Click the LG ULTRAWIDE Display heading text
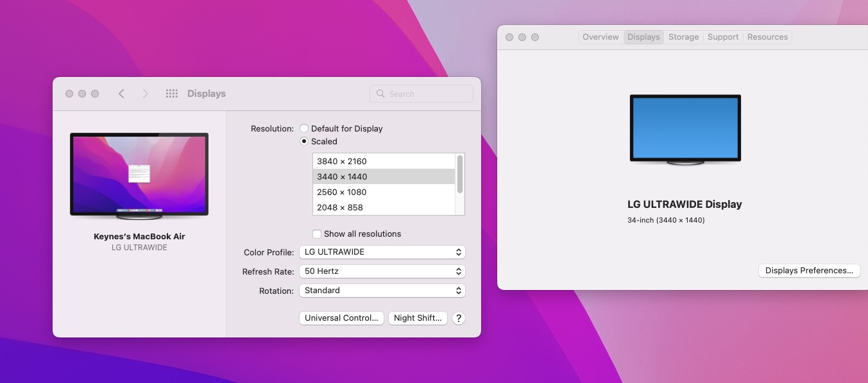The image size is (868, 383). pyautogui.click(x=685, y=205)
